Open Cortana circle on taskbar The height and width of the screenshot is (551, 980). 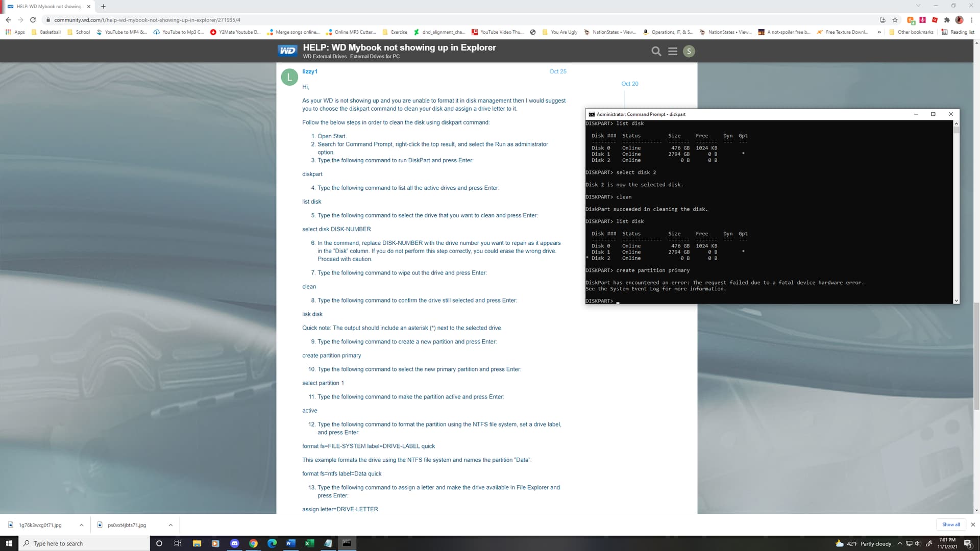[159, 543]
